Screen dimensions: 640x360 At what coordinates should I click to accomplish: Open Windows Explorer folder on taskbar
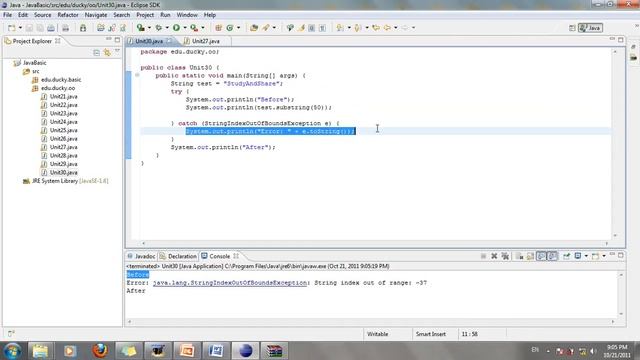click(x=40, y=351)
